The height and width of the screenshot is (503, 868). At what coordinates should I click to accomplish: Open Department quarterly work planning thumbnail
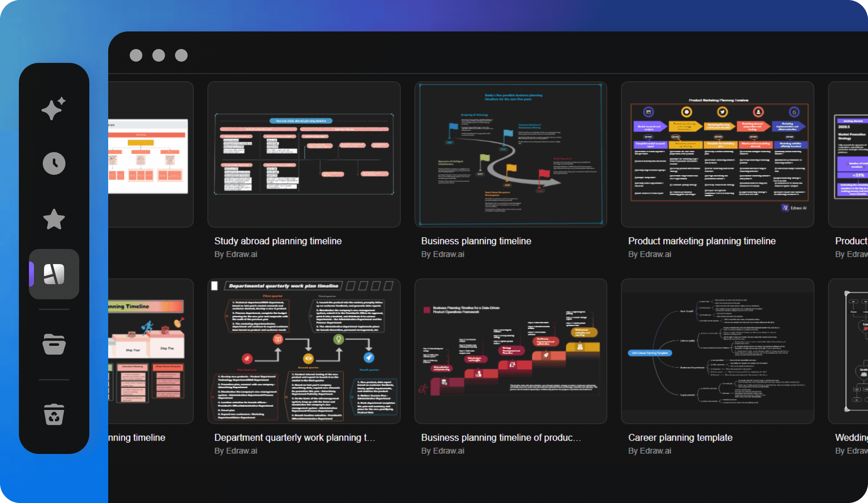(x=304, y=351)
